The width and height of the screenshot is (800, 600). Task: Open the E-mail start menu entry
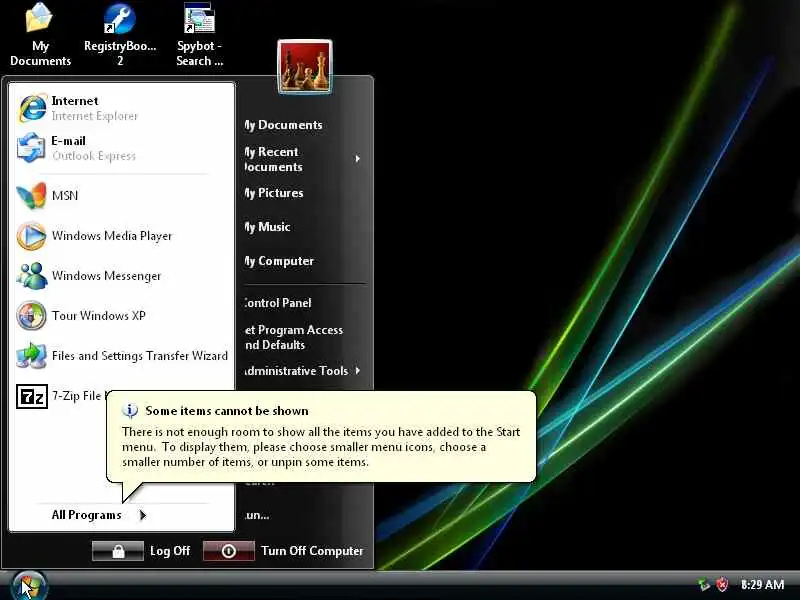121,148
